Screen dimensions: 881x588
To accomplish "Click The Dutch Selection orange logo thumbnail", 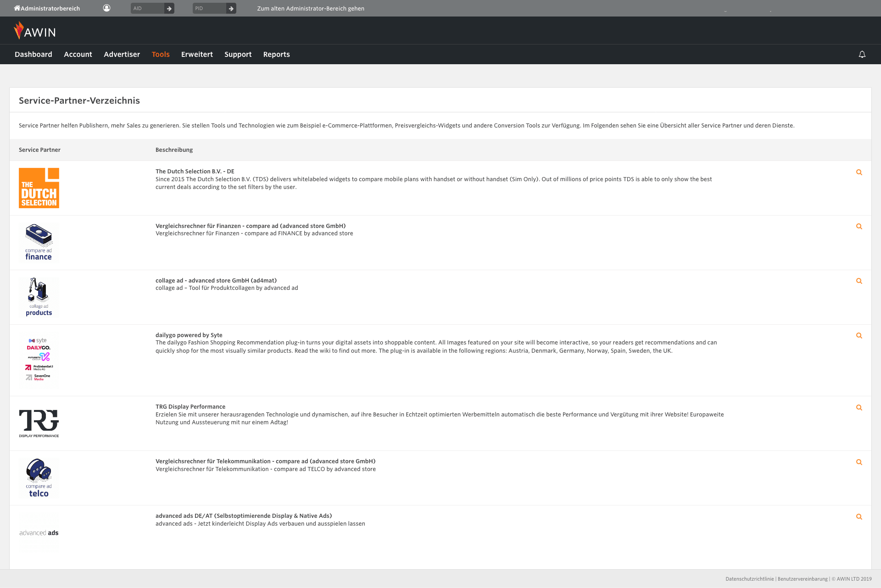I will coord(39,188).
